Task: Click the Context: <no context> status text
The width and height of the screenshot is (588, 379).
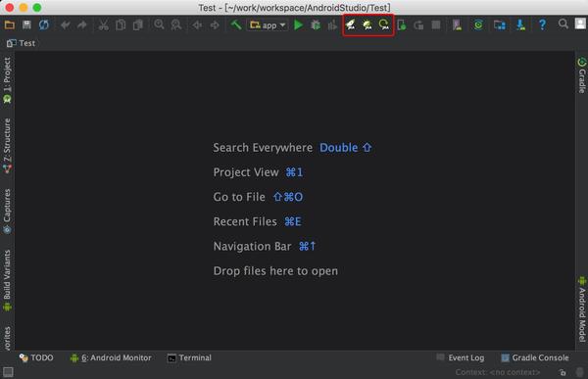Action: (498, 372)
